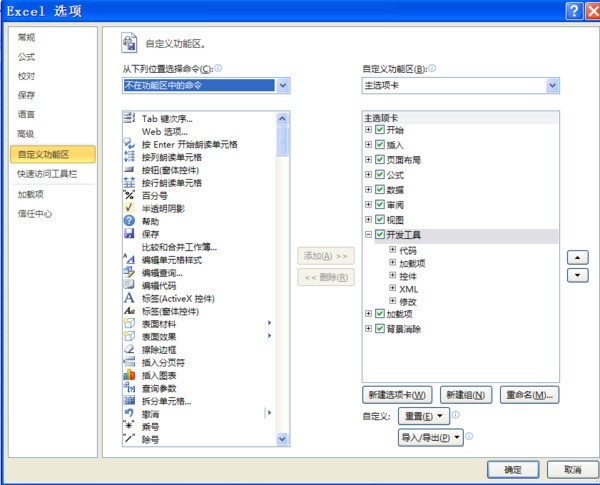Collapse the 开发工具 tree node

pyautogui.click(x=368, y=234)
